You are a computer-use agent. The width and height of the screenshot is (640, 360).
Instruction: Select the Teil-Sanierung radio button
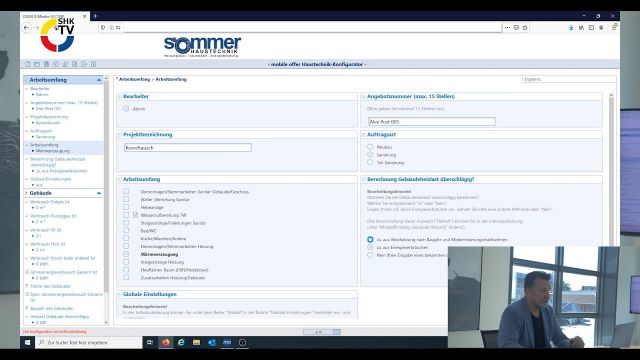370,162
